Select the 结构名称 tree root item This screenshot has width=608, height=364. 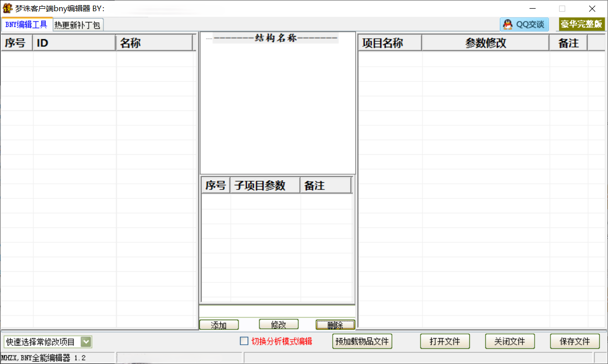click(x=275, y=38)
